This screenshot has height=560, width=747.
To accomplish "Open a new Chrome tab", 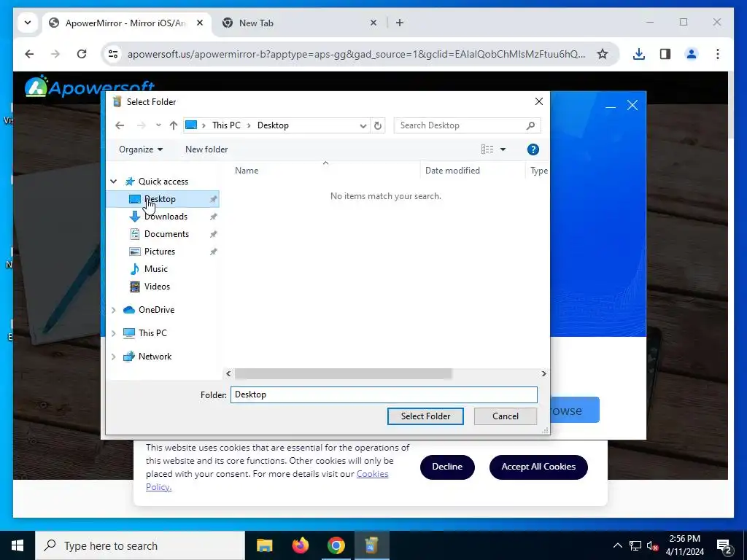I will [400, 23].
